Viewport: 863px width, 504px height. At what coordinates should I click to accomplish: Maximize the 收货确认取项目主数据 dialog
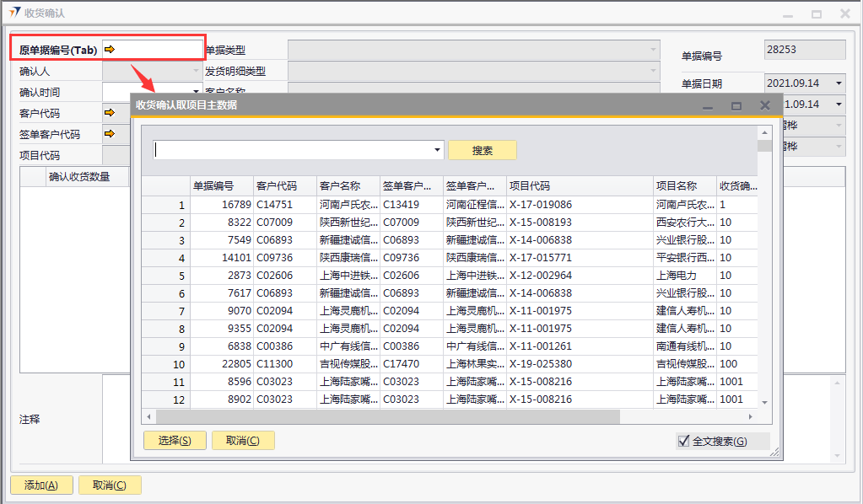coord(736,105)
